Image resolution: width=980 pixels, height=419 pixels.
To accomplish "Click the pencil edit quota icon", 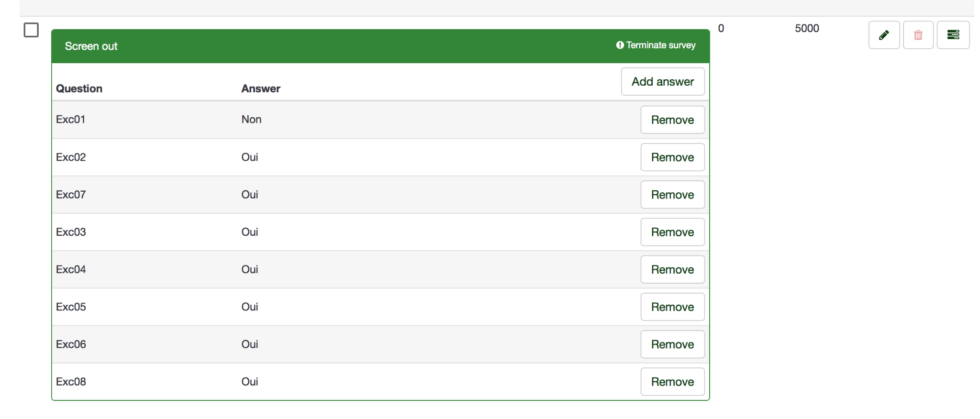I will 884,35.
